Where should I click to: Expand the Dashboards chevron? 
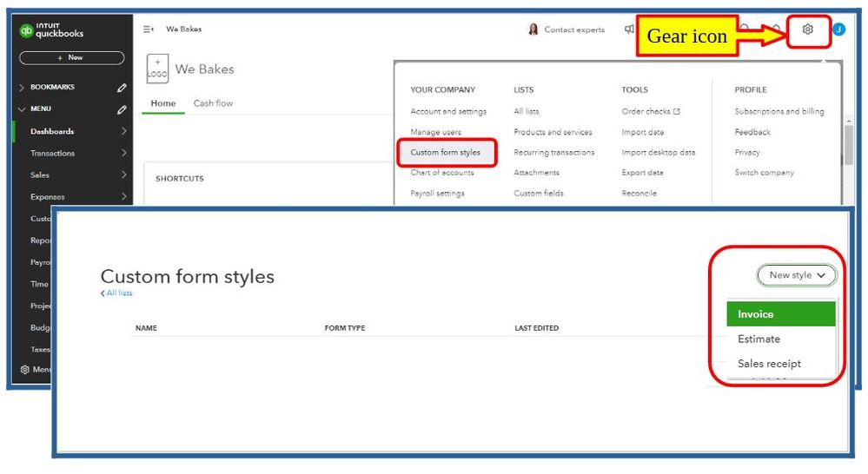123,131
